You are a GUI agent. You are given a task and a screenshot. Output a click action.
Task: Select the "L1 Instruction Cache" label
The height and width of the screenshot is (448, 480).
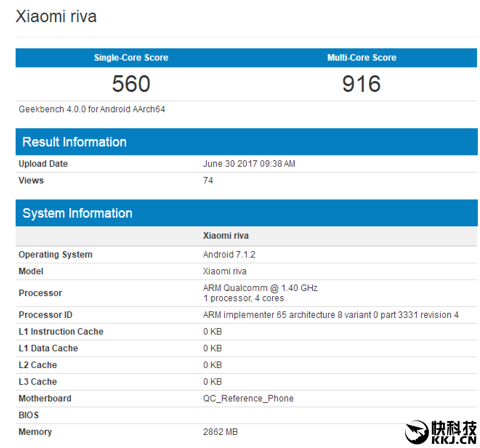(61, 331)
